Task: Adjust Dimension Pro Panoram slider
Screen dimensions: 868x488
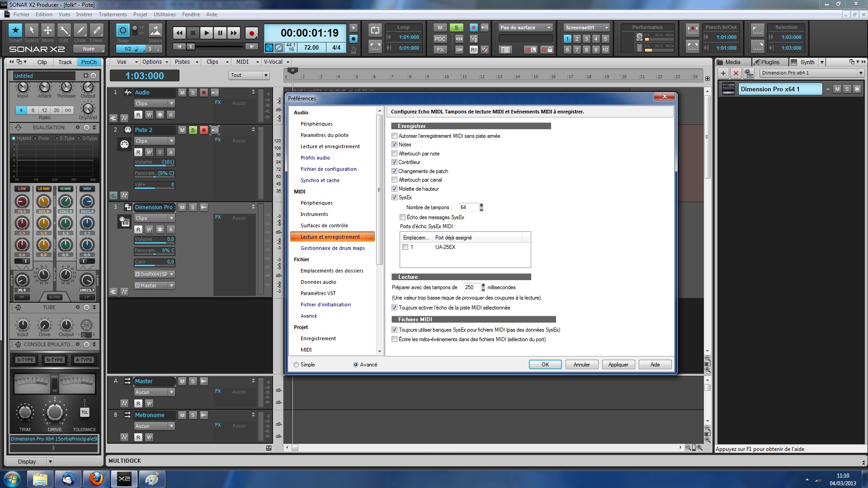Action: tap(154, 251)
